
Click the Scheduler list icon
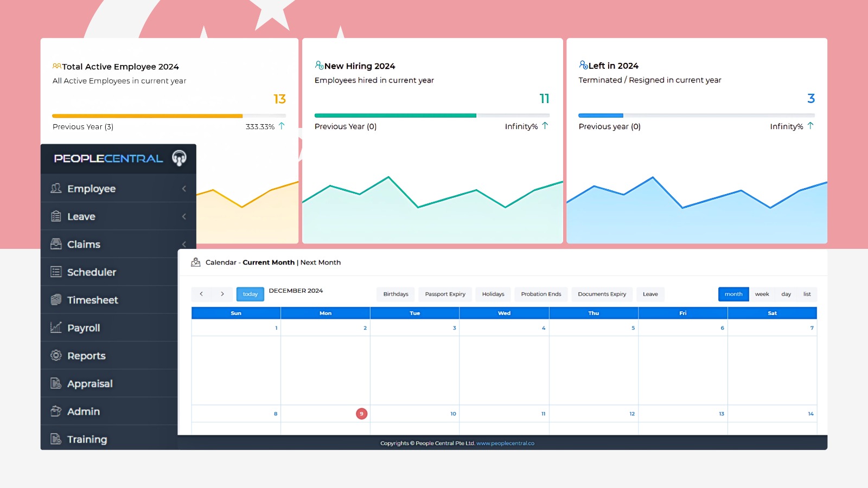56,272
